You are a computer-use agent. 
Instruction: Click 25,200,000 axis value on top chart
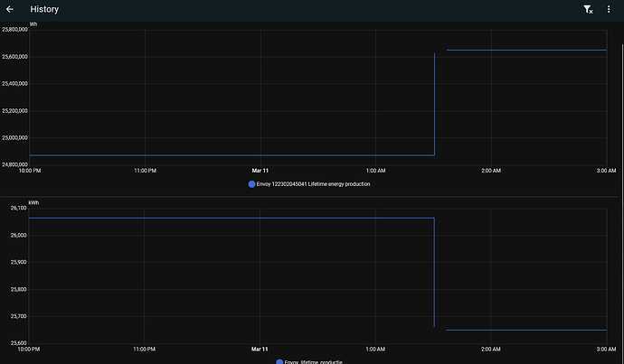point(14,111)
